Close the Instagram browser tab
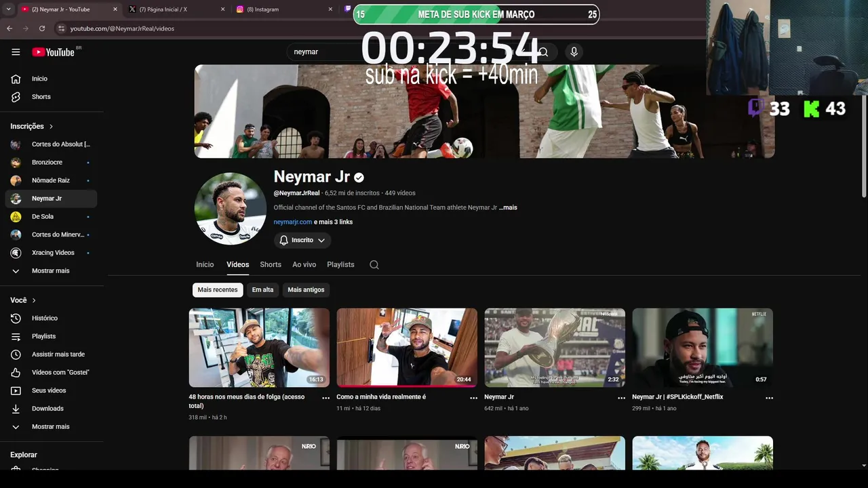 [x=330, y=9]
